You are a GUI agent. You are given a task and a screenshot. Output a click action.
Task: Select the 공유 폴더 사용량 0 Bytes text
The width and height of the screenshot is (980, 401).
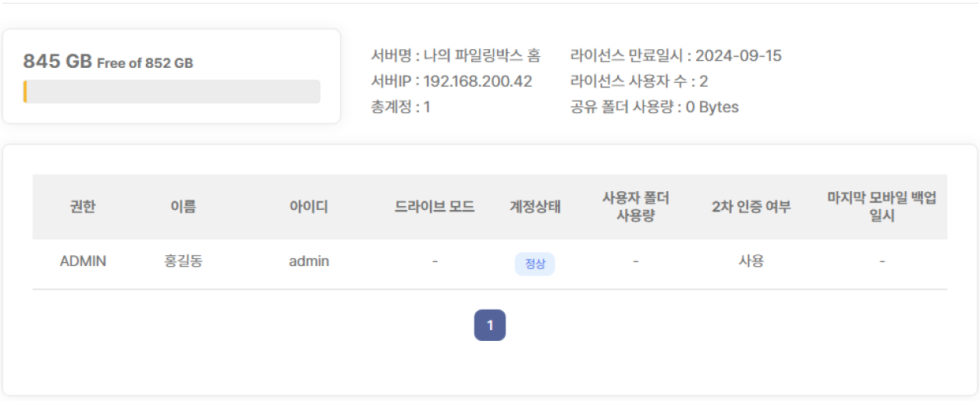[x=655, y=107]
